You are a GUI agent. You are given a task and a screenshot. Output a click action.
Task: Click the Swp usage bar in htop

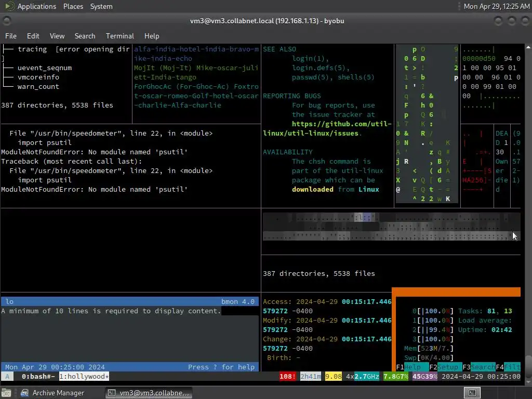429,358
